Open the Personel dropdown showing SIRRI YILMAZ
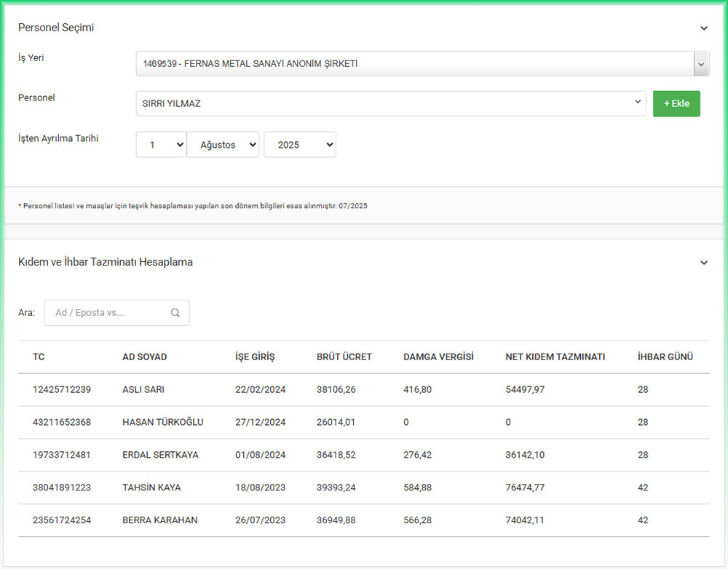Image resolution: width=728 pixels, height=569 pixels. pos(390,103)
